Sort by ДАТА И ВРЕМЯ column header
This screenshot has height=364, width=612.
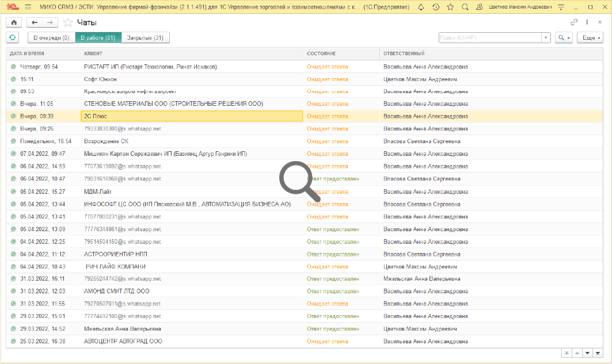point(43,54)
